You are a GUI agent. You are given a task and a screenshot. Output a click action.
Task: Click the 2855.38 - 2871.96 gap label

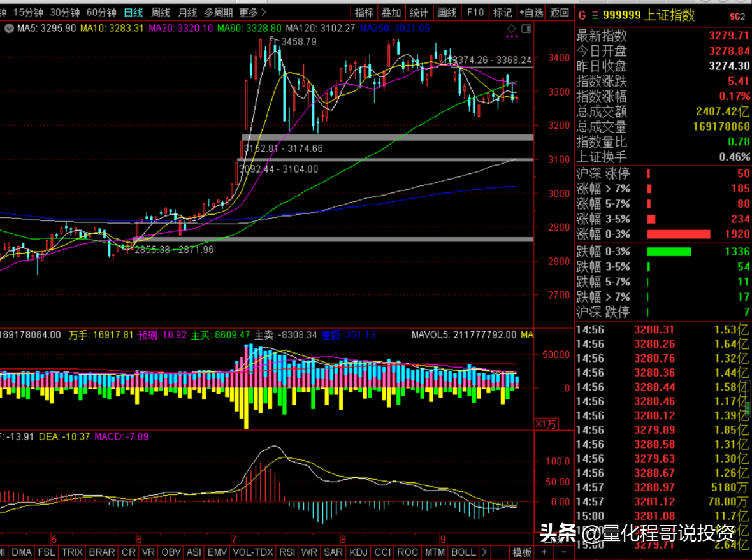click(174, 250)
